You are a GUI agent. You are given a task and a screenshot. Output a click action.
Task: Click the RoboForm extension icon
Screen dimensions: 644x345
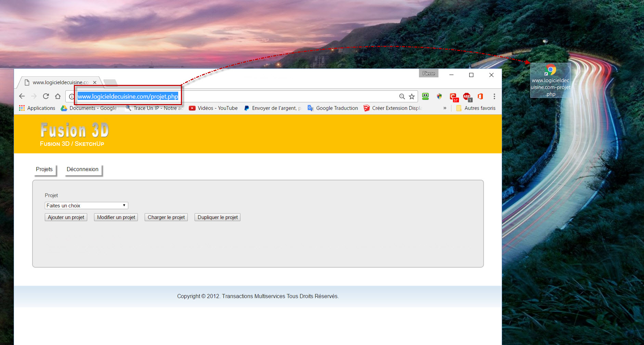tap(425, 97)
